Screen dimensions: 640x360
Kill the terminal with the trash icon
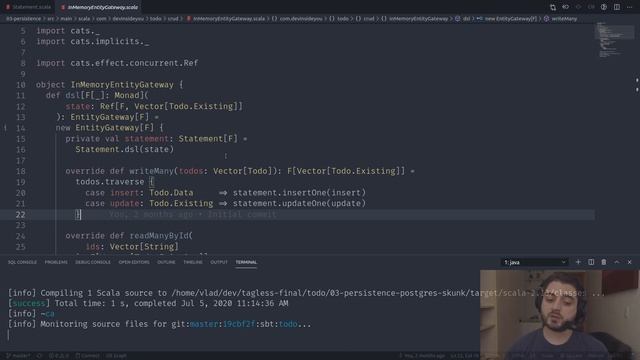coord(604,262)
